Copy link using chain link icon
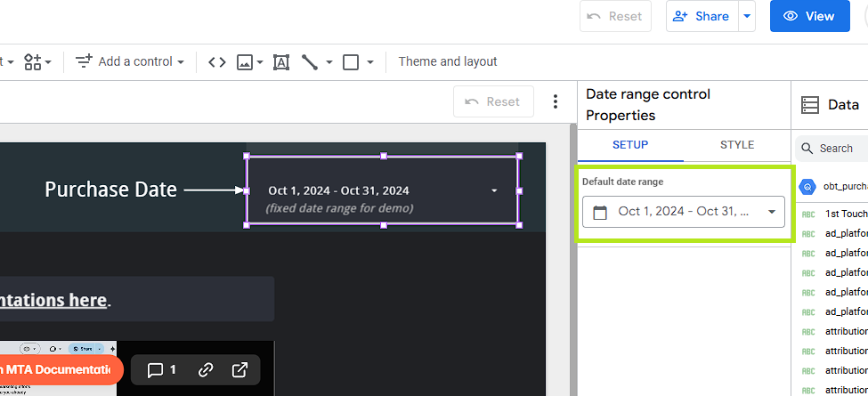Screen dimensions: 868x396 click(x=206, y=370)
